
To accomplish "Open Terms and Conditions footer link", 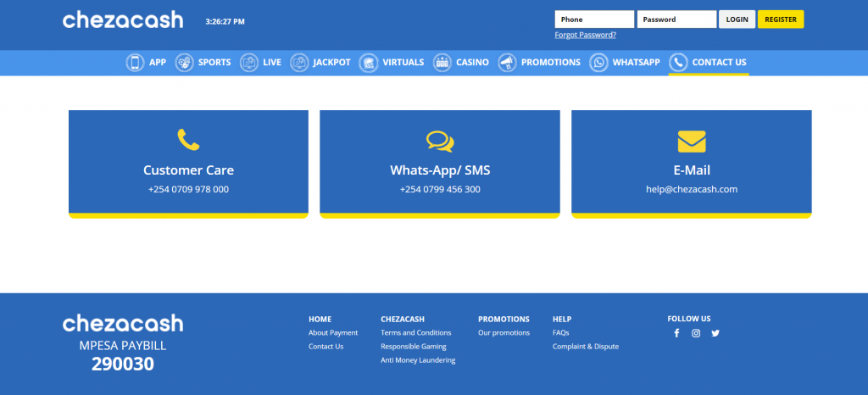I will 415,333.
